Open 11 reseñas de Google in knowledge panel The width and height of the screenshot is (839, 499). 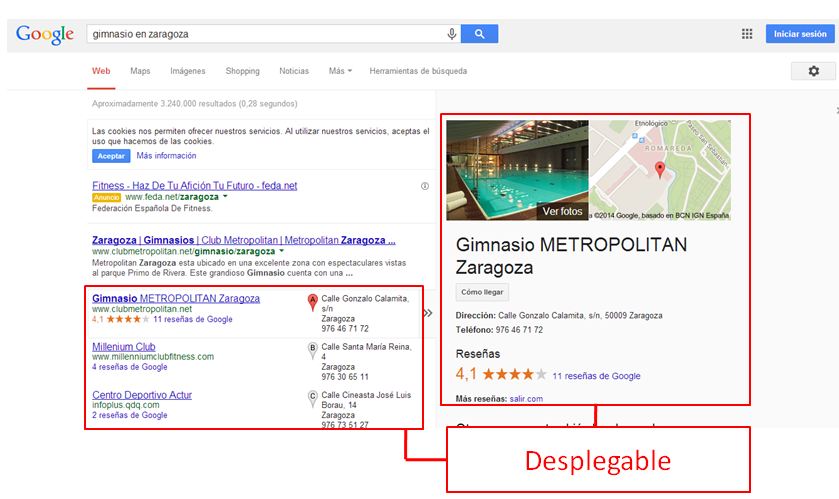tap(596, 376)
